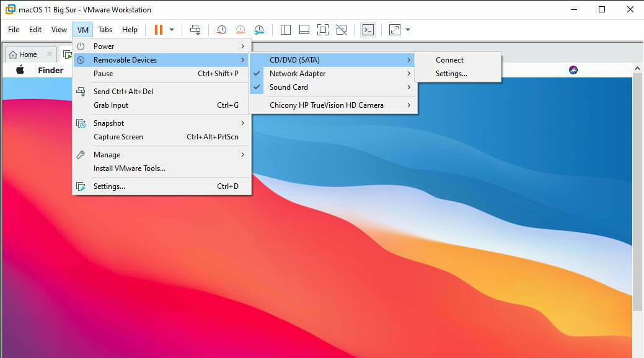Click the Siri icon in the macOS menu bar
The image size is (644, 358).
tap(573, 70)
